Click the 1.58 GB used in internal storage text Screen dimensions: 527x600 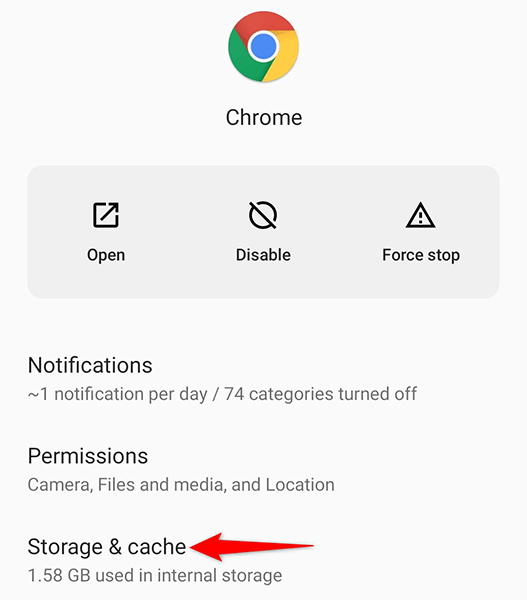[155, 575]
